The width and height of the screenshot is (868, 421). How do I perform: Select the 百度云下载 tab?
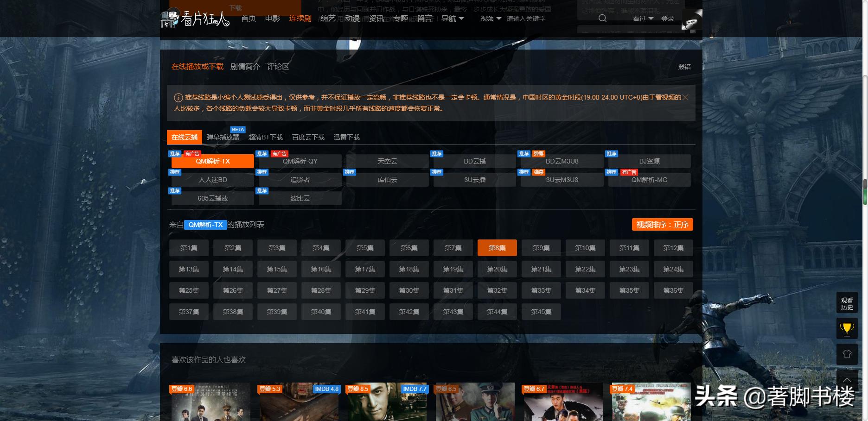tap(308, 137)
